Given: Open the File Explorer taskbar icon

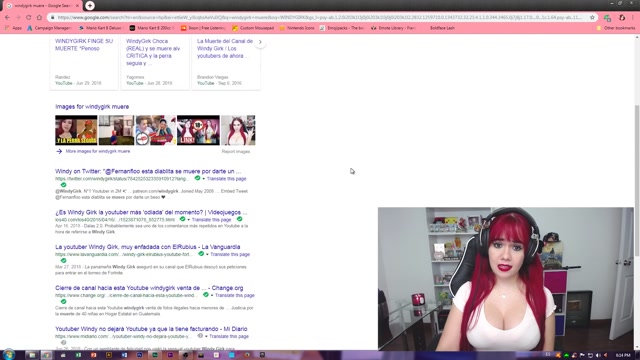Looking at the screenshot, I should coord(32,355).
